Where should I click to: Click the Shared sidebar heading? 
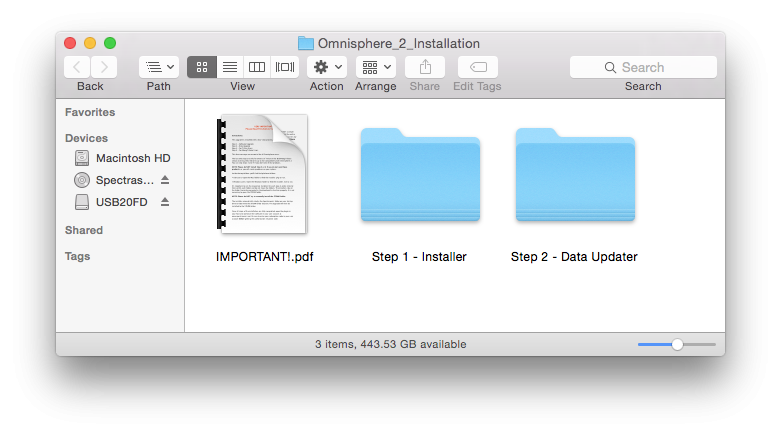pos(84,230)
